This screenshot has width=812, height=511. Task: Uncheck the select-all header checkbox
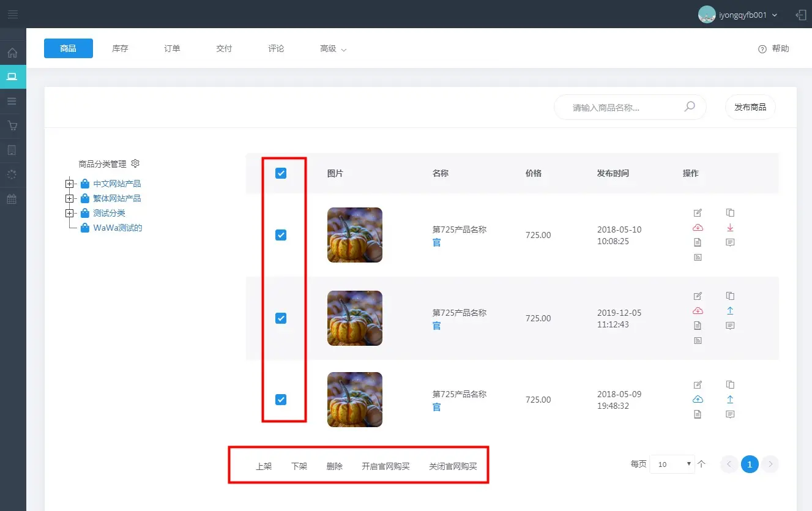click(x=281, y=173)
